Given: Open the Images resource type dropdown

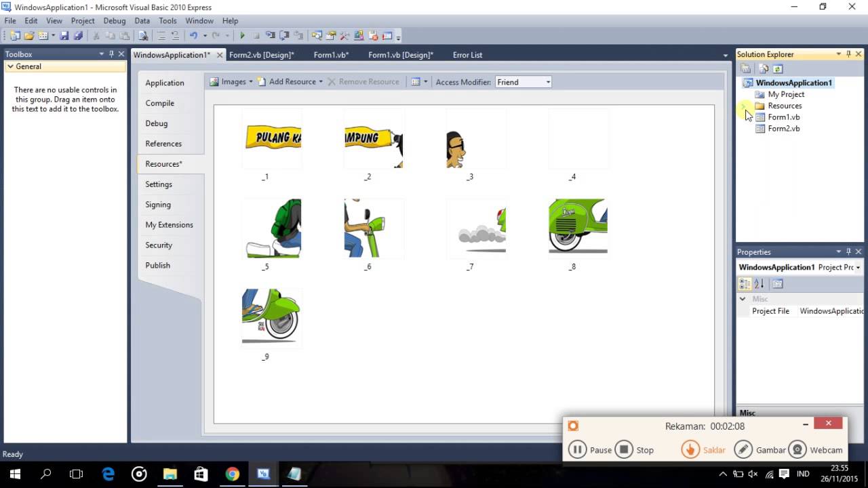Looking at the screenshot, I should coord(231,82).
